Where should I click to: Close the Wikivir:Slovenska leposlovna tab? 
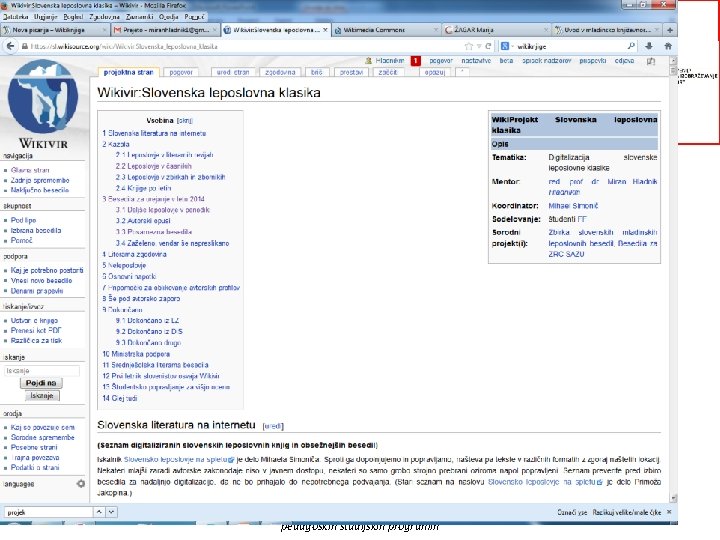pos(325,30)
